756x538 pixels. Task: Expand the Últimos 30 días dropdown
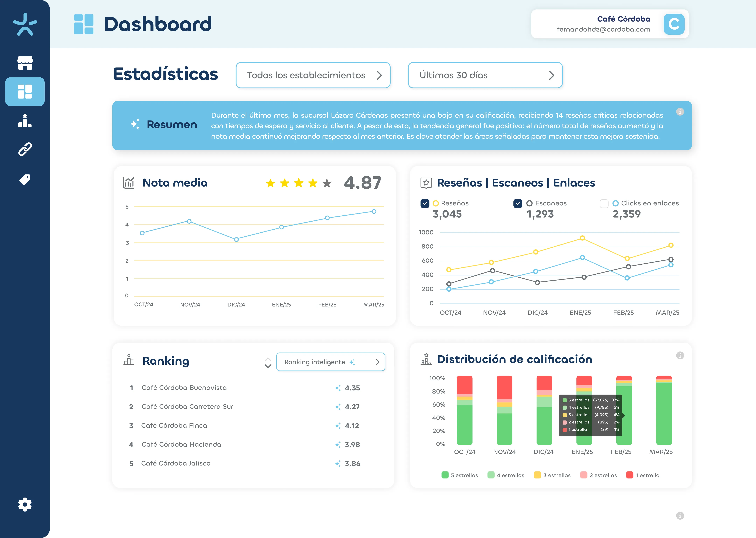485,75
